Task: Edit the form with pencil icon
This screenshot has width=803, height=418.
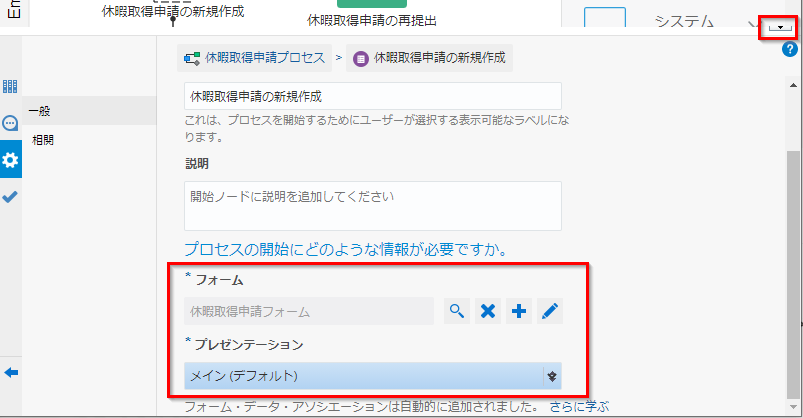Action: [549, 311]
